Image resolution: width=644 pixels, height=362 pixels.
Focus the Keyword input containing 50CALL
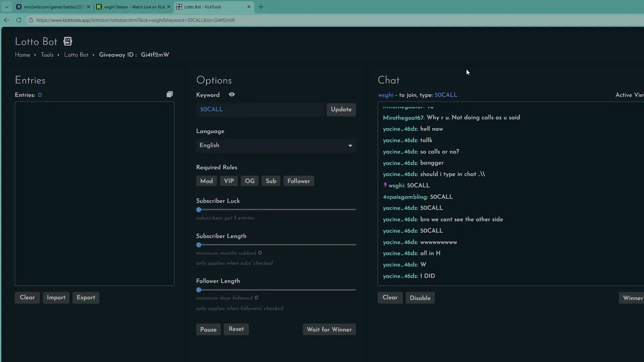[x=260, y=110]
